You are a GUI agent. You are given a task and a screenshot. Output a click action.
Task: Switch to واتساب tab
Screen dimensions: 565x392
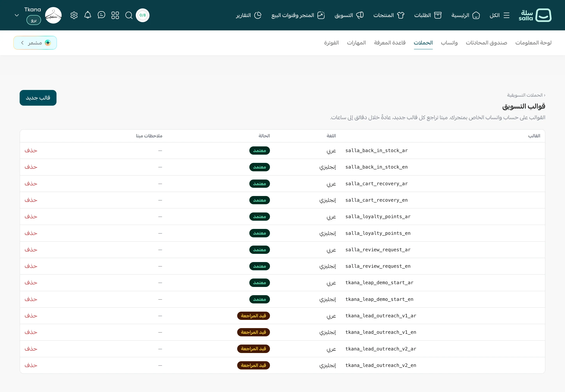coord(449,43)
